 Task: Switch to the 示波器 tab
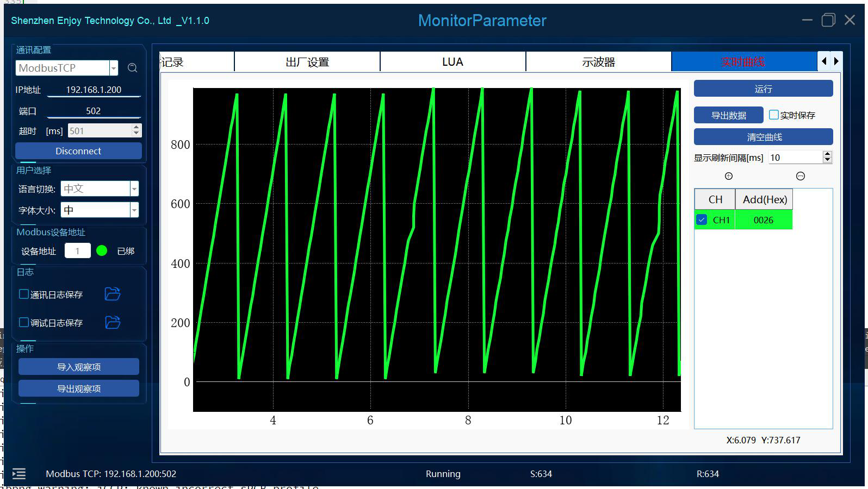point(598,62)
